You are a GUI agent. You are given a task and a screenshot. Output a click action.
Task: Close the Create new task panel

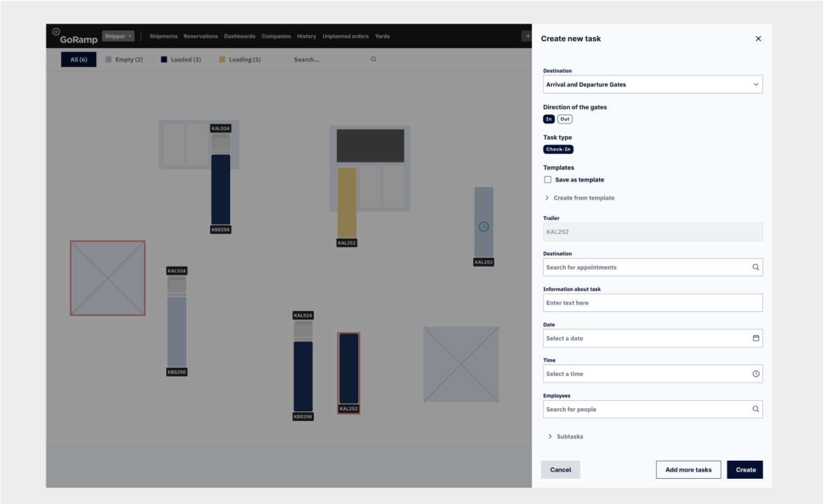coord(758,39)
